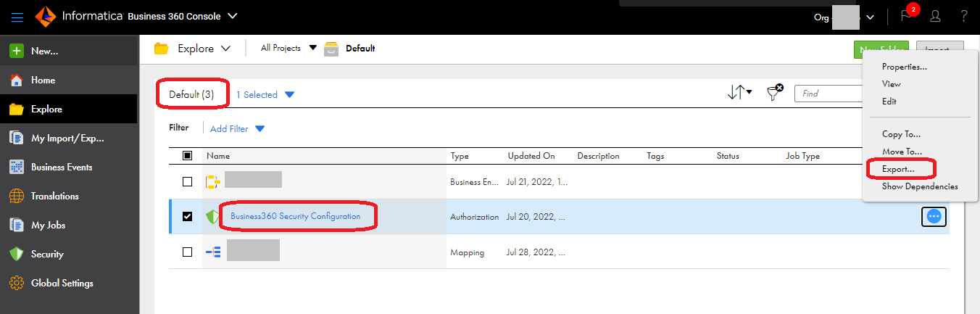Toggle the select-all header checkbox

[x=187, y=155]
